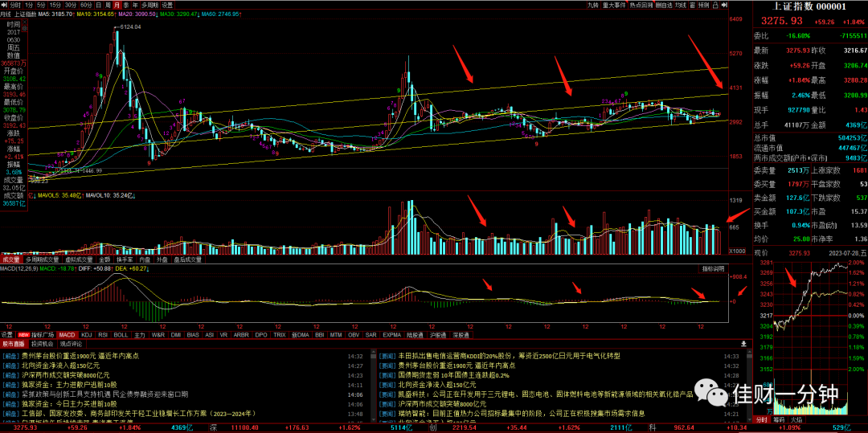This screenshot has height=433, width=868.
Task: Switch to TRIX indicator
Action: tap(280, 335)
